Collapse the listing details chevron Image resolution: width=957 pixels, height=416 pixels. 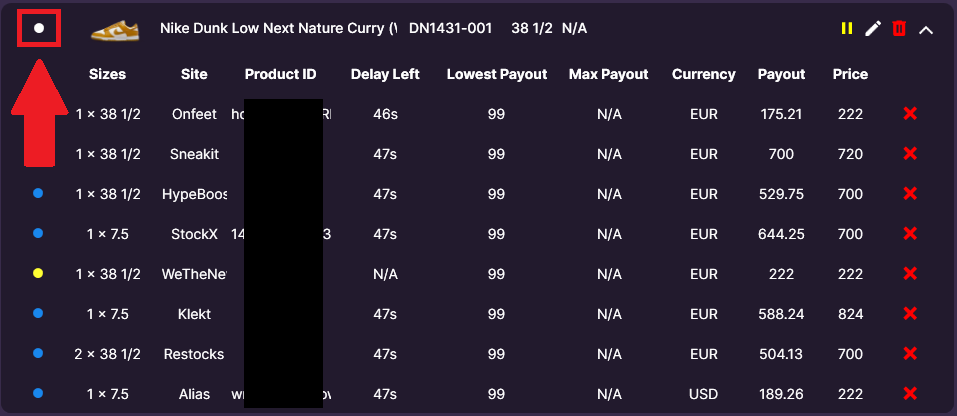click(926, 29)
